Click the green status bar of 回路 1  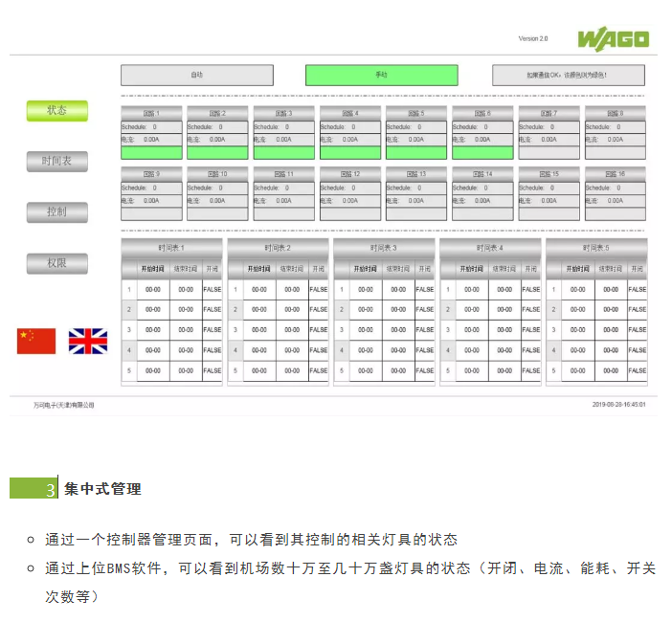point(151,153)
